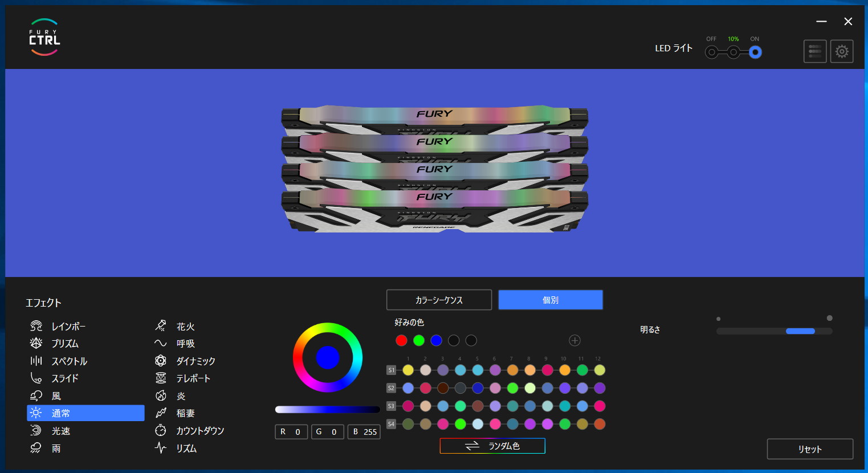868x473 pixels.
Task: Close the FURY CTRL window
Action: click(848, 22)
